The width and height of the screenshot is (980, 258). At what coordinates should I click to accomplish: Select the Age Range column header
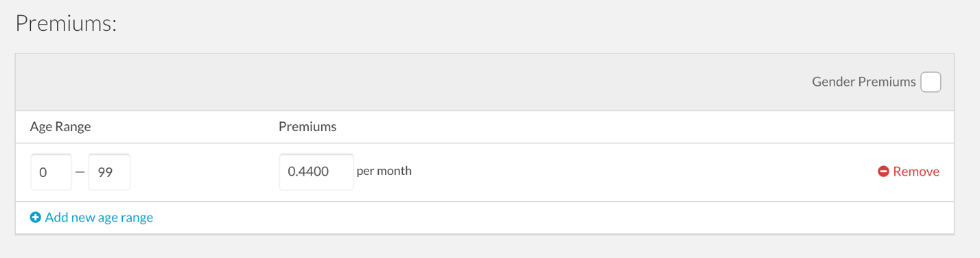point(60,127)
